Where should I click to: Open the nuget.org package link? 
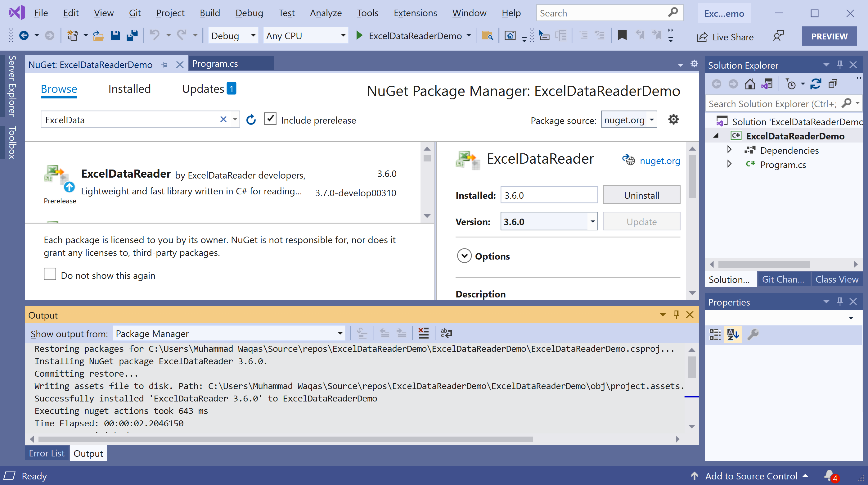tap(659, 161)
